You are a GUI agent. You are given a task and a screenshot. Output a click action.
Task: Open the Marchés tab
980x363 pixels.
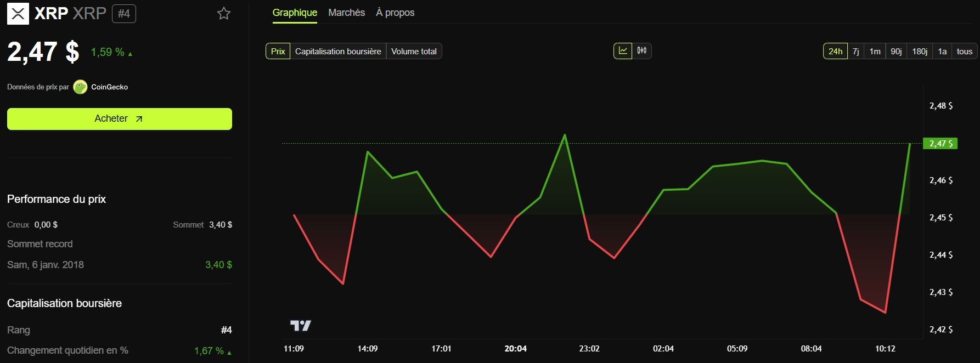click(x=346, y=13)
